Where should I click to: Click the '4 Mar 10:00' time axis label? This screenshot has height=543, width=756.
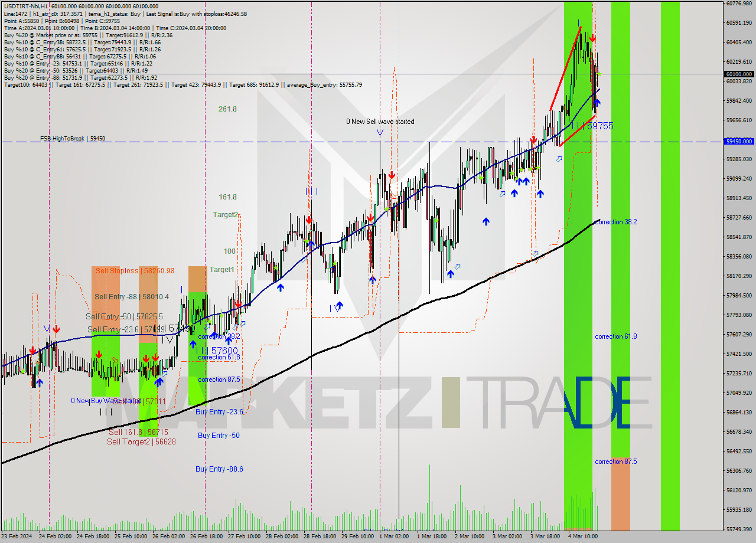582,537
